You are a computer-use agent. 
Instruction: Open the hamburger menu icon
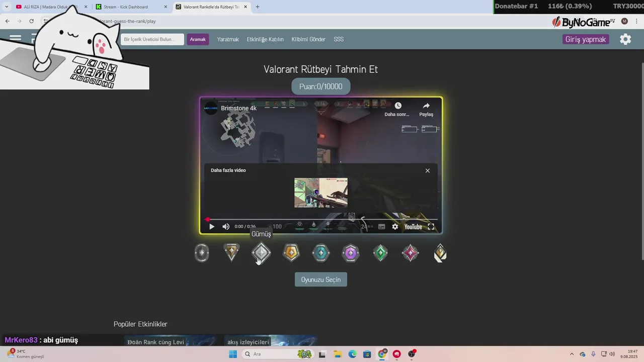[x=15, y=39]
